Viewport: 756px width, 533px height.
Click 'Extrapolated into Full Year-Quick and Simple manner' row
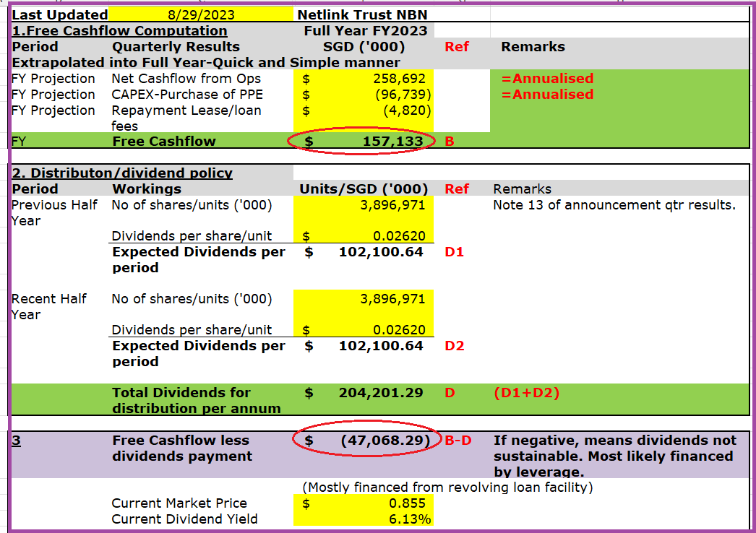[206, 62]
